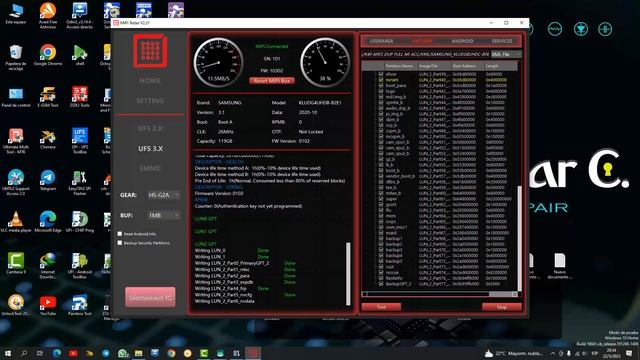Viewport: 640px width, 360px height.
Task: Uncheck the logo partition checkbox
Action: click(x=380, y=91)
